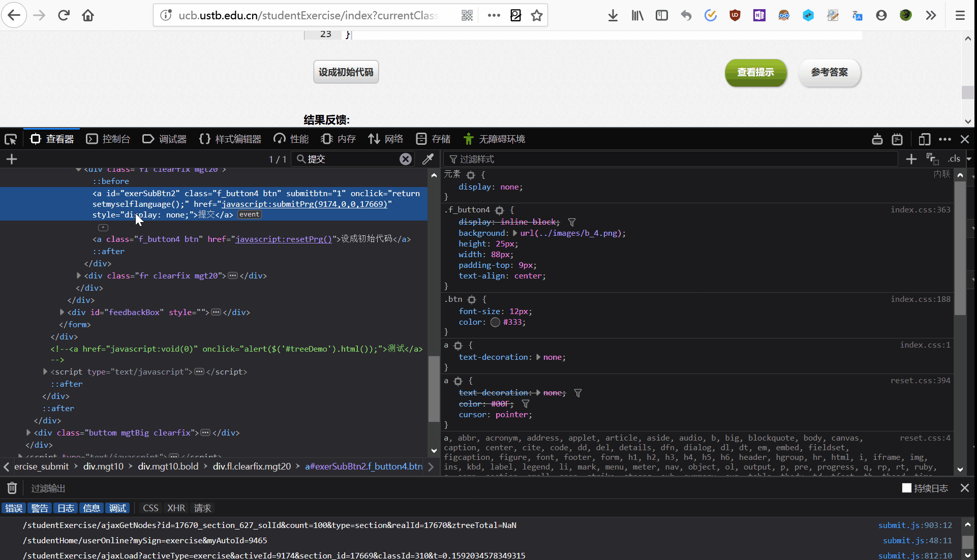Click the green 查看提示 button
Viewport: 977px width, 560px height.
coord(755,72)
